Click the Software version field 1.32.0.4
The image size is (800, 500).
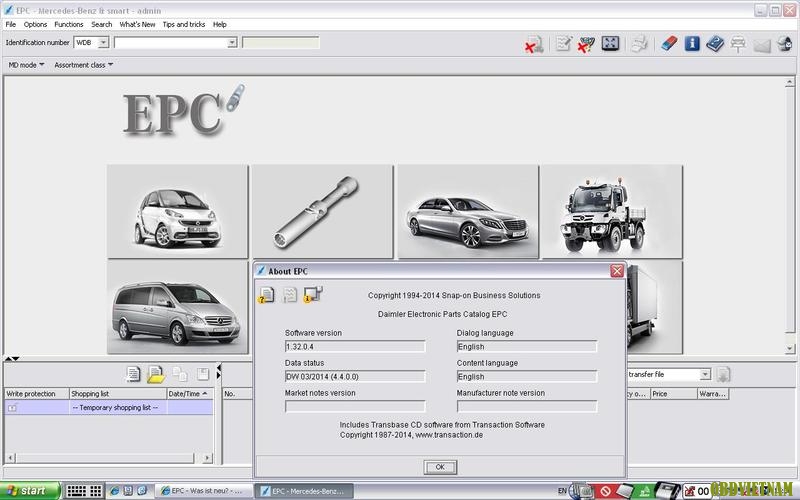point(355,346)
